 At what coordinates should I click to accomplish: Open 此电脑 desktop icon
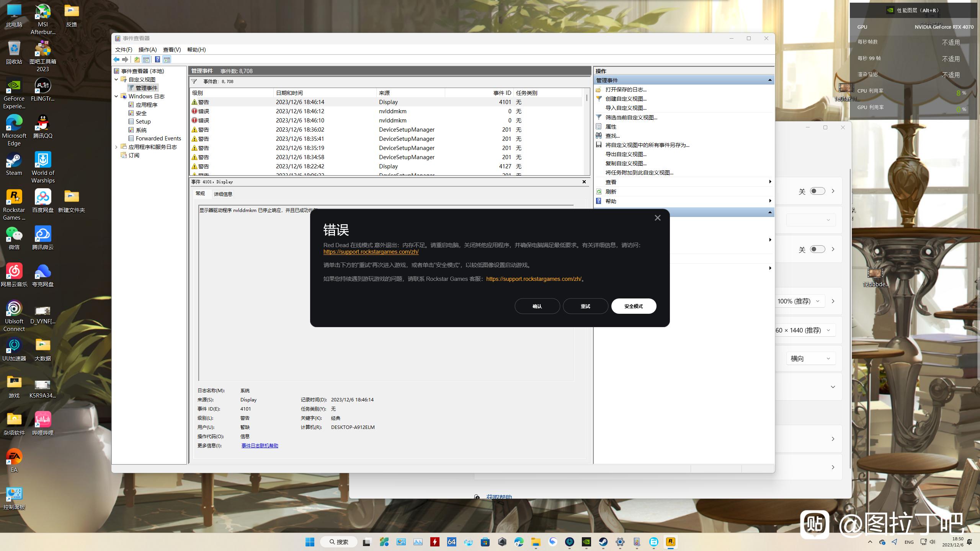pos(14,16)
